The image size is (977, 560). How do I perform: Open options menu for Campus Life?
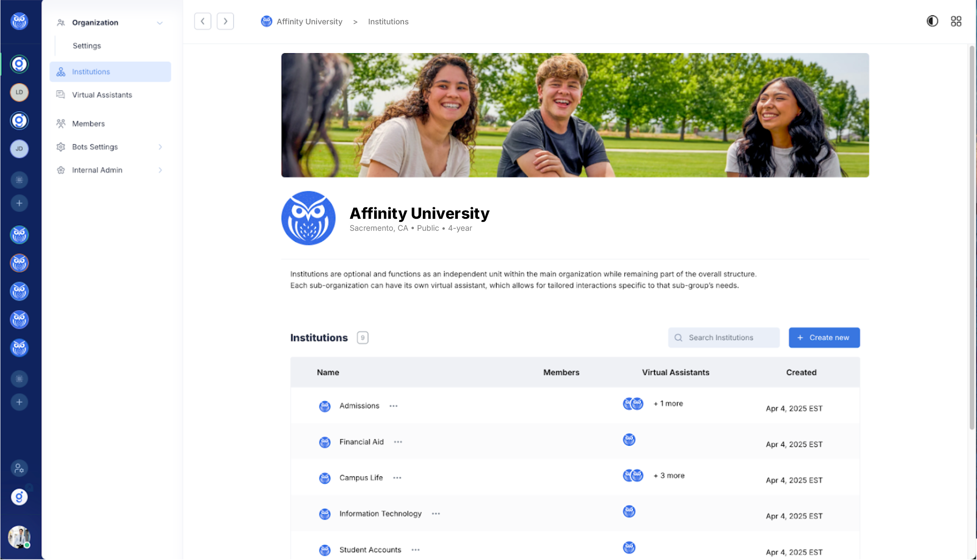point(397,478)
